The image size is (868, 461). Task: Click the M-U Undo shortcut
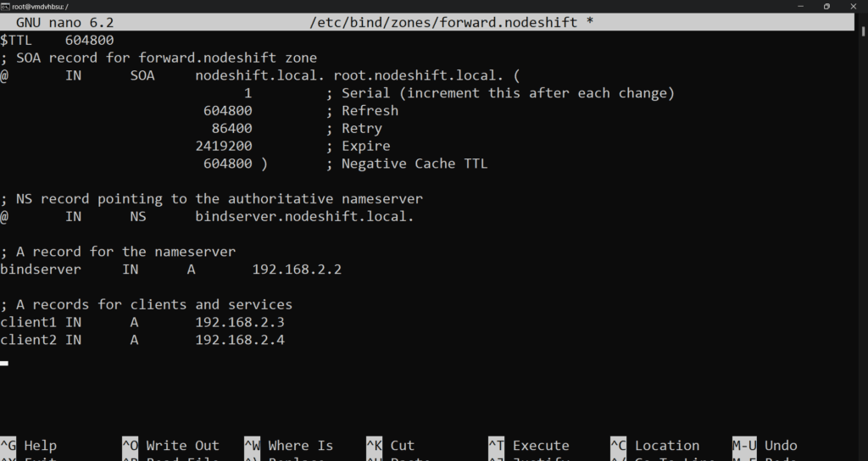click(x=765, y=445)
